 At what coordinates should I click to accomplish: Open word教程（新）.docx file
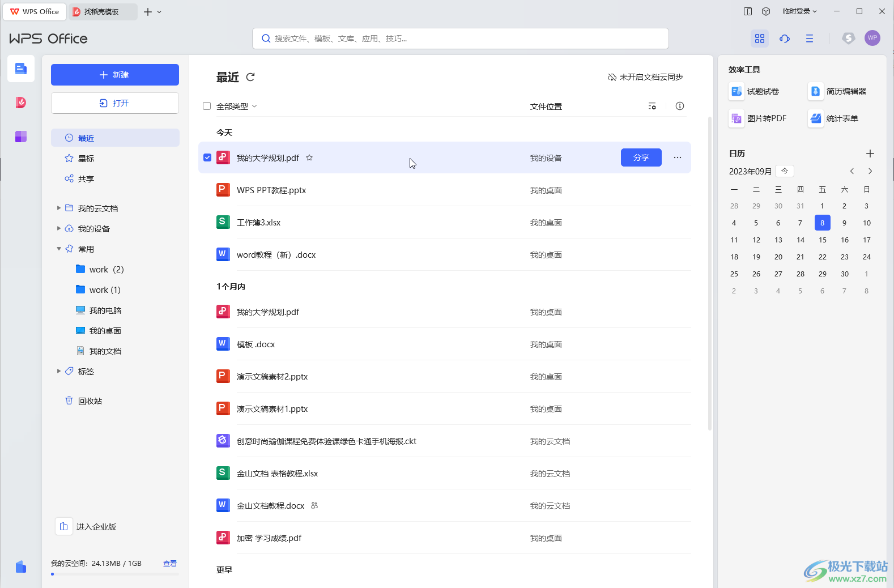[445, 254]
